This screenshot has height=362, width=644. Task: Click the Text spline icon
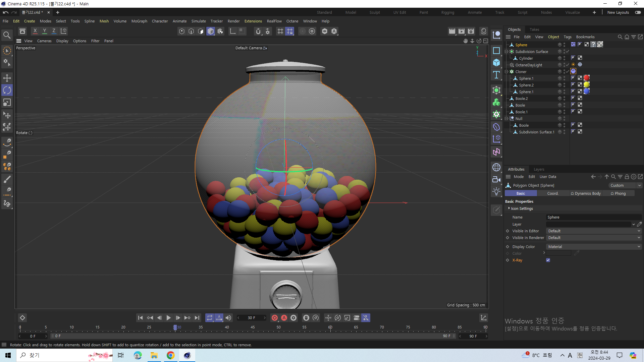coord(496,75)
